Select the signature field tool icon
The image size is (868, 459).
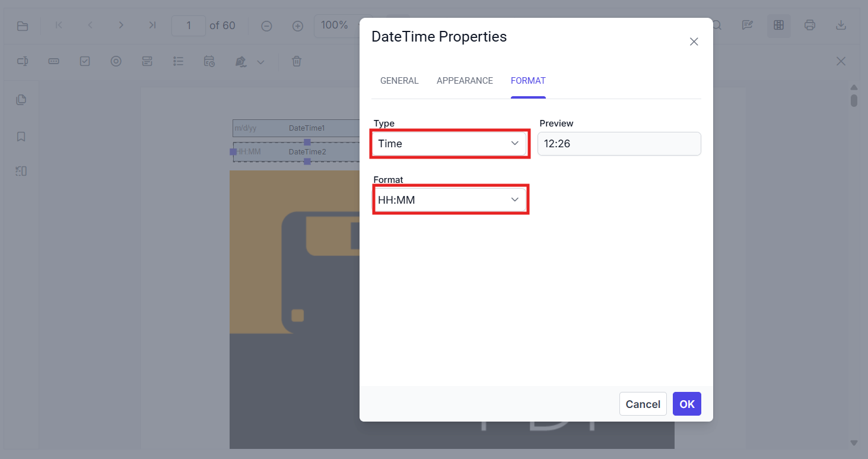coord(241,61)
